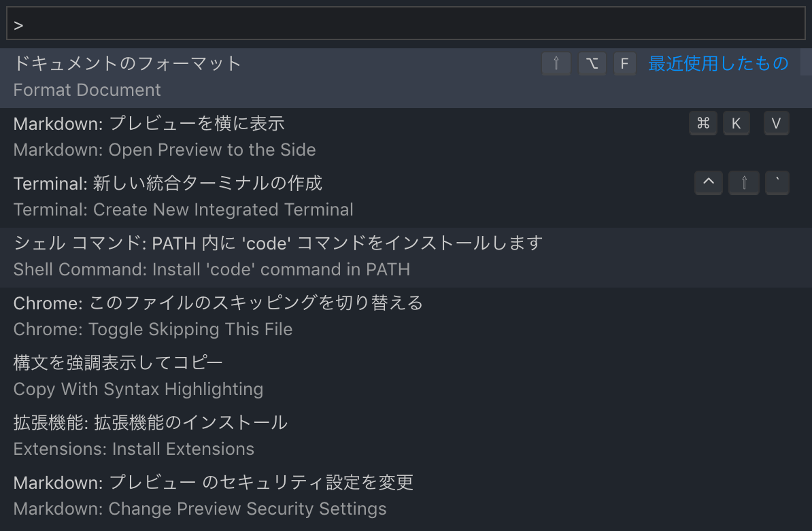
Task: Click the backtick key badge for new terminal
Action: point(777,184)
